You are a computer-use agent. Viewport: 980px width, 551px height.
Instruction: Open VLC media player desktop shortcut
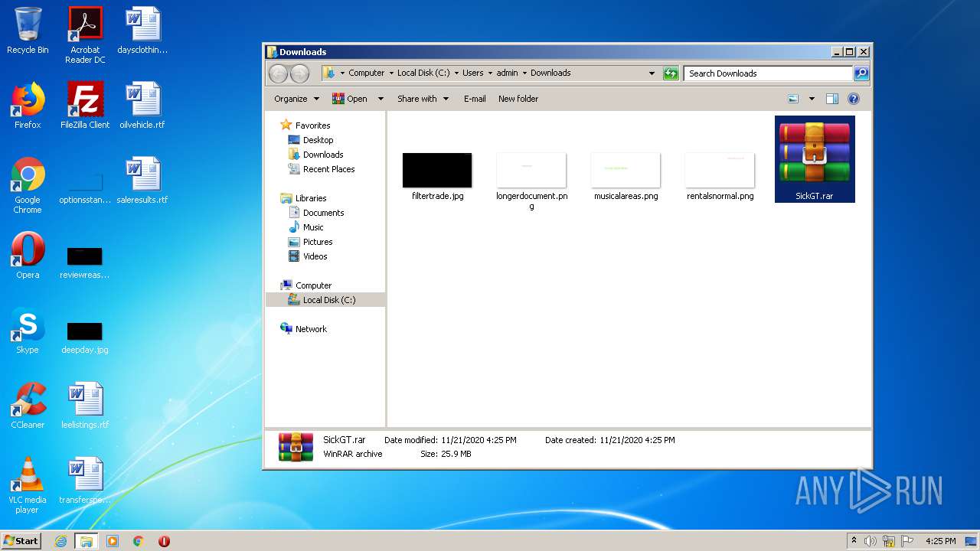[28, 486]
